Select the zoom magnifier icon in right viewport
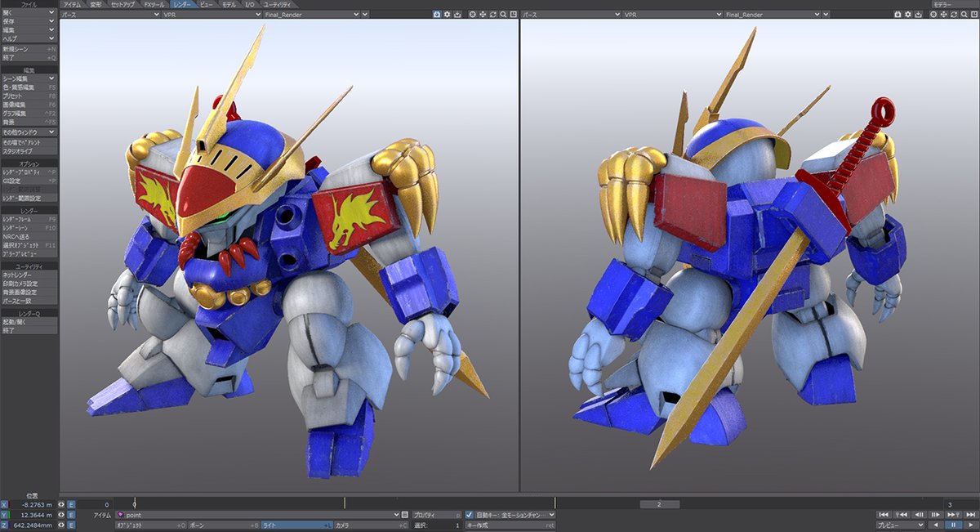The height and width of the screenshot is (532, 980). tap(964, 15)
